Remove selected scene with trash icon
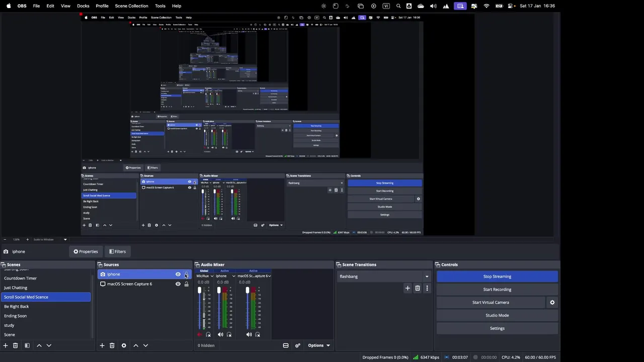Image resolution: width=644 pixels, height=362 pixels. tap(16, 345)
